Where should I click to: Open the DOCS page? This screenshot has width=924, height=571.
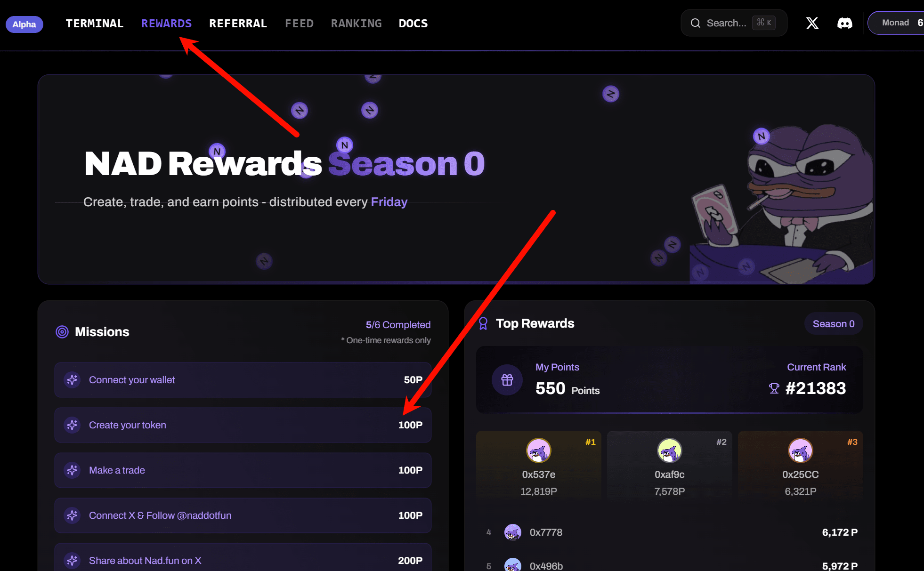pyautogui.click(x=413, y=23)
